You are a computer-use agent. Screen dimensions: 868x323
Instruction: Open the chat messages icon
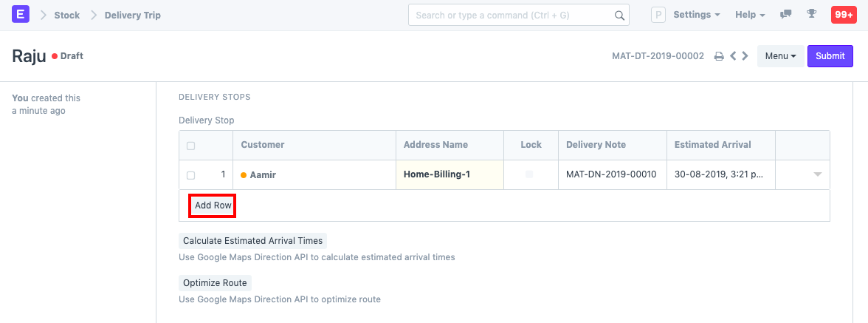786,15
